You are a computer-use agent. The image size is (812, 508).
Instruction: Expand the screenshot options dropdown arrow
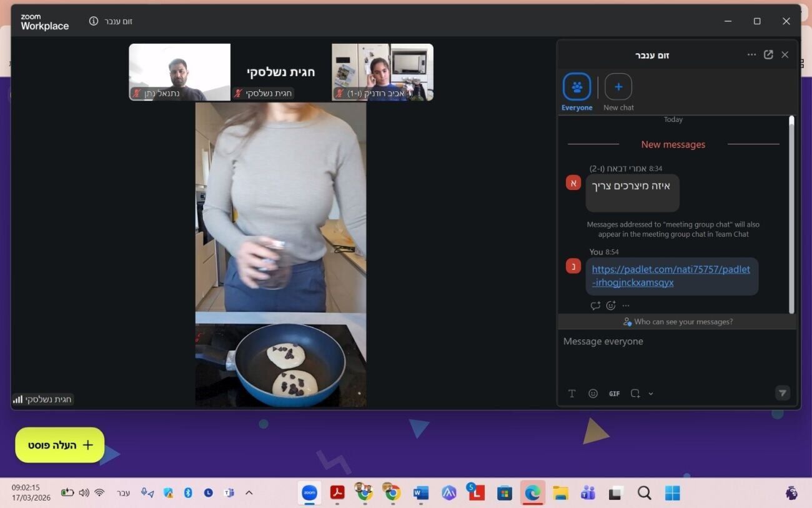[x=651, y=394]
